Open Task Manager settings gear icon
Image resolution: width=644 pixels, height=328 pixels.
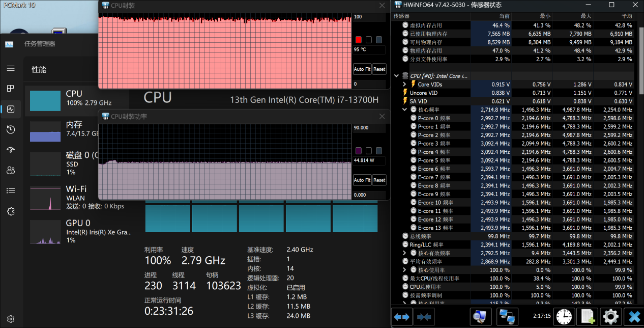point(10,319)
